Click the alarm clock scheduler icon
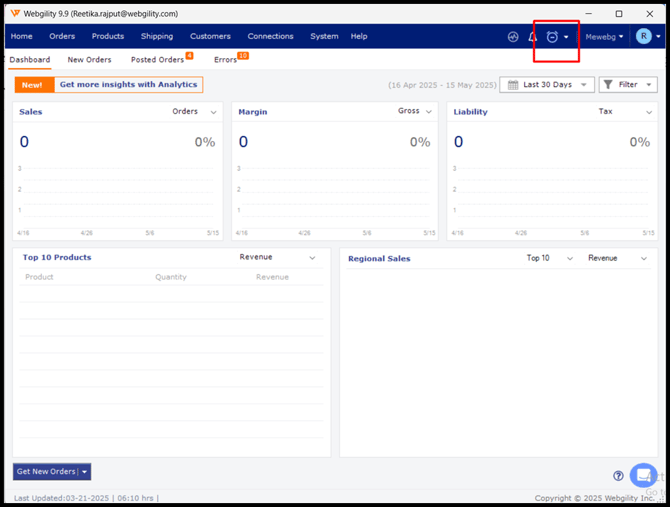670x507 pixels. [x=552, y=37]
